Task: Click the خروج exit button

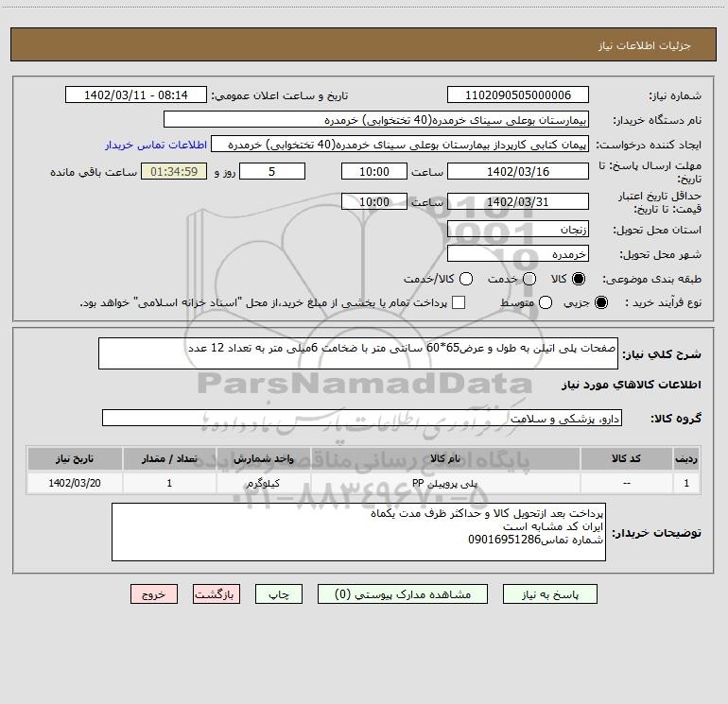Action: coord(154,594)
